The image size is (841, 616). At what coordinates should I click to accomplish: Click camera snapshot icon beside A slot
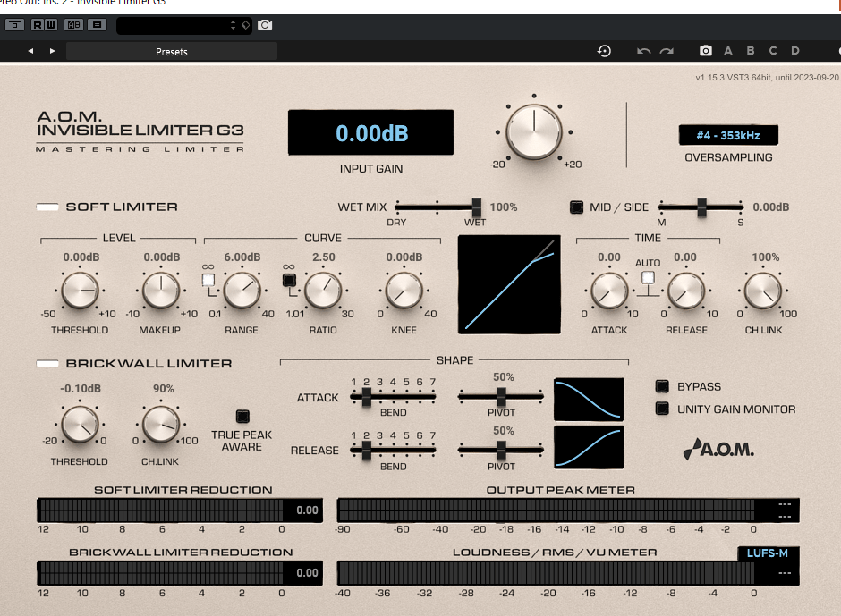click(x=706, y=51)
